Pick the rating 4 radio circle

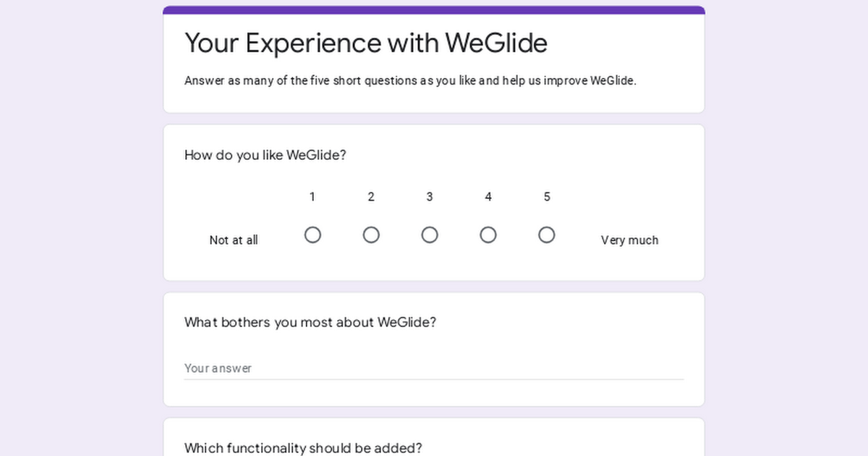click(x=488, y=235)
